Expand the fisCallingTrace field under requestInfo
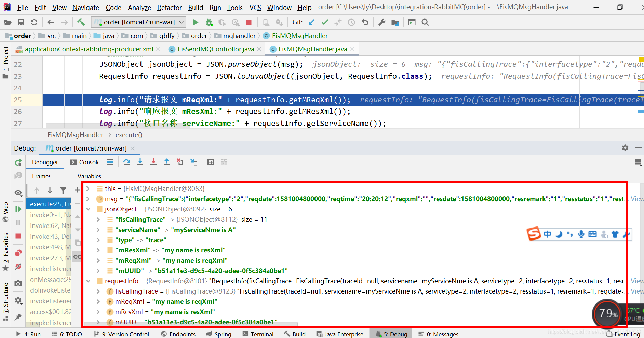This screenshot has width=644, height=338. click(98, 291)
